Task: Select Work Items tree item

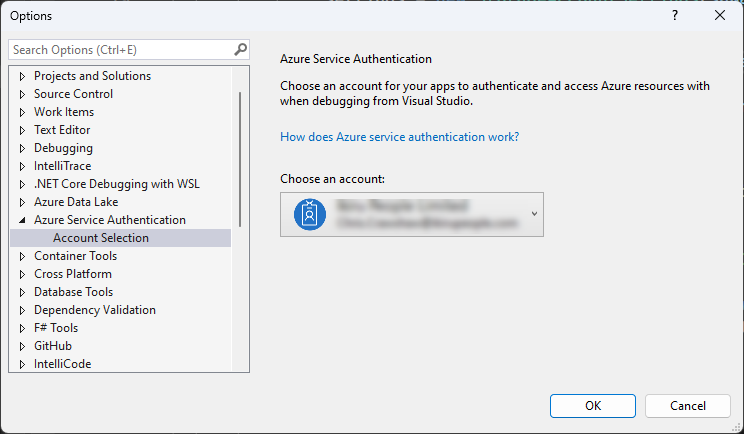Action: click(x=64, y=112)
